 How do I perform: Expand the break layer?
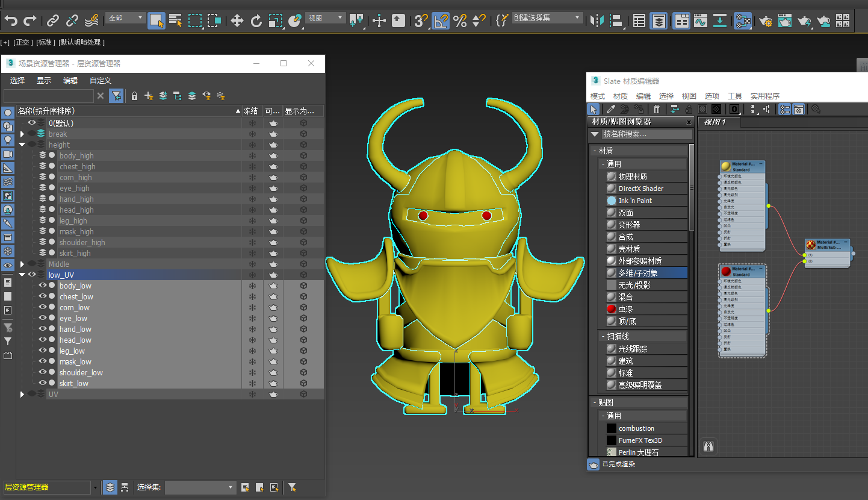point(22,134)
